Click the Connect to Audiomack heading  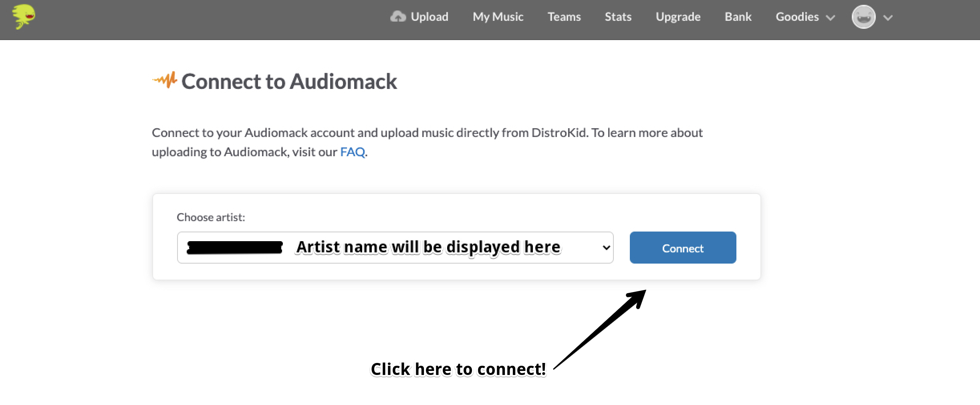point(289,81)
